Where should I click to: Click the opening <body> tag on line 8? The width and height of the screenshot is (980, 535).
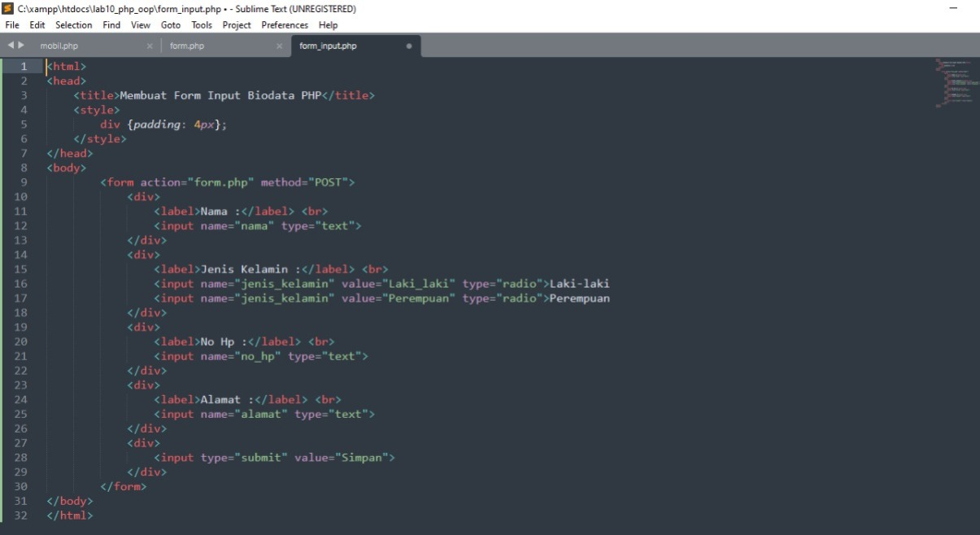point(67,167)
